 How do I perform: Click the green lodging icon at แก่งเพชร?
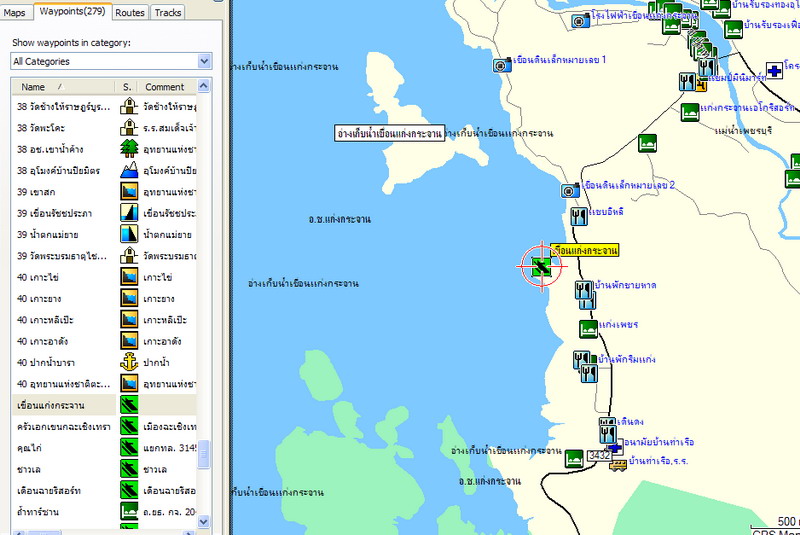coord(589,328)
